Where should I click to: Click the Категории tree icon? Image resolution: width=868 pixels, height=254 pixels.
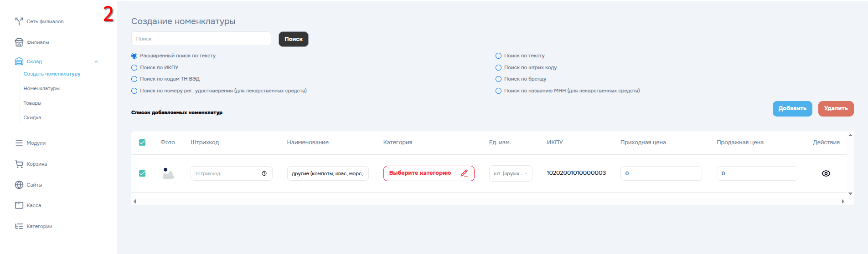[x=19, y=226]
